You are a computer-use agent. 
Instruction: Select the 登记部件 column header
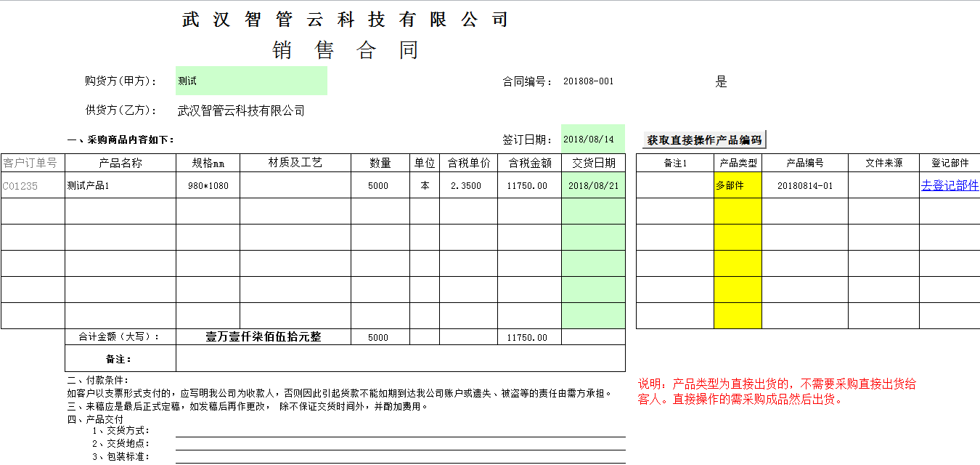tap(950, 163)
